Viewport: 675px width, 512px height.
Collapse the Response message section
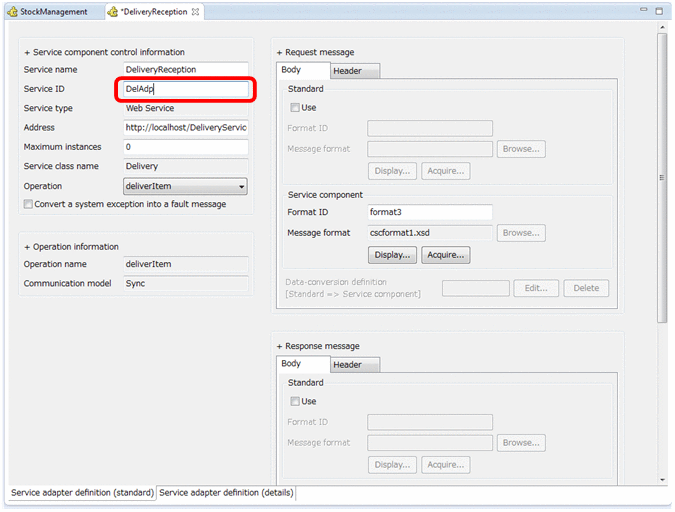point(280,346)
